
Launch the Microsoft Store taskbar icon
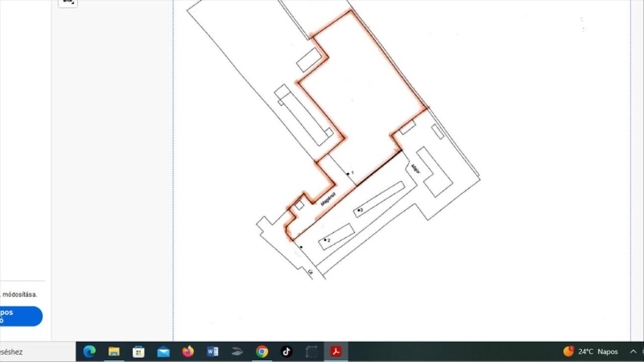tap(138, 352)
